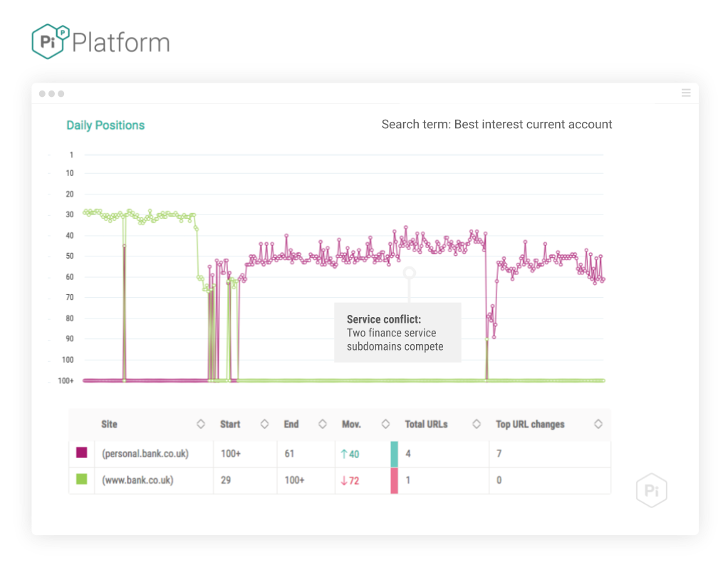Click the Total URLs column header
Image resolution: width=728 pixels, height=565 pixels.
(x=426, y=425)
